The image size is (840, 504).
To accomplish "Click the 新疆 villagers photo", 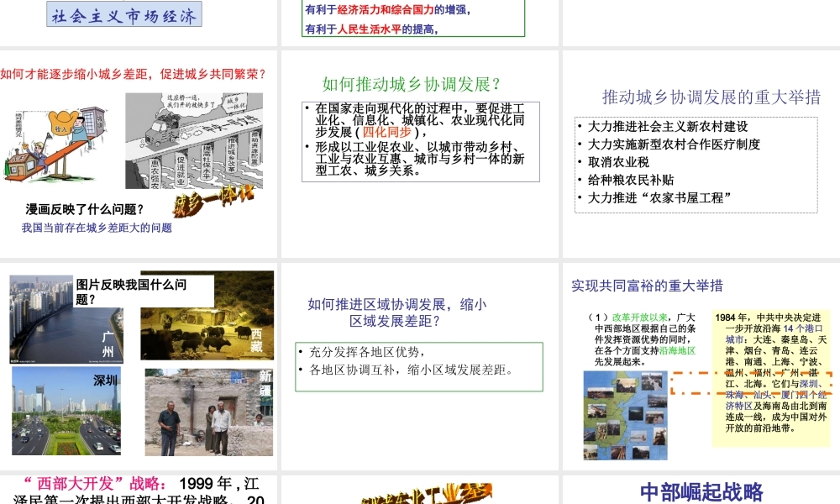I will pyautogui.click(x=209, y=412).
